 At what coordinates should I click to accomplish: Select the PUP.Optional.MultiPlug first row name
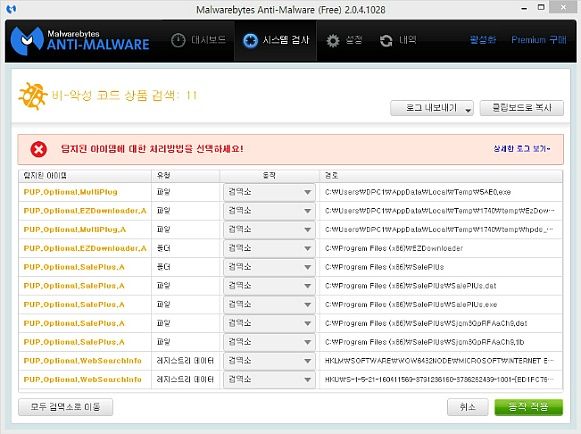point(70,192)
